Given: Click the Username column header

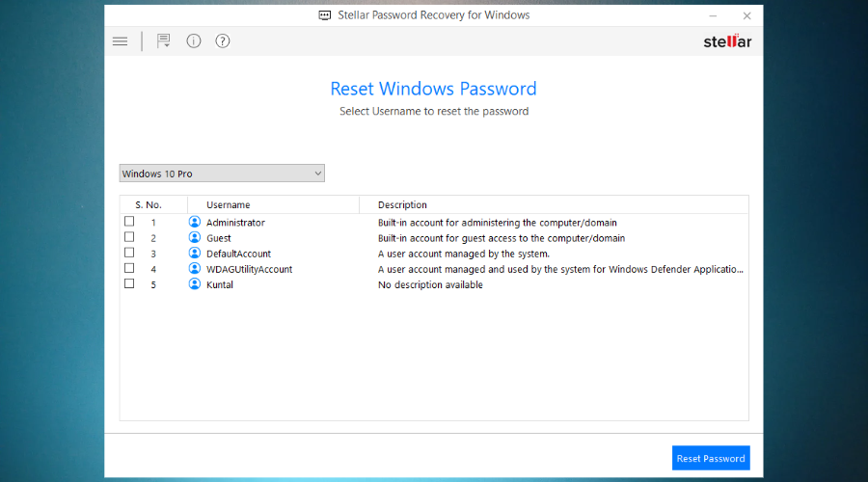Looking at the screenshot, I should (x=228, y=204).
